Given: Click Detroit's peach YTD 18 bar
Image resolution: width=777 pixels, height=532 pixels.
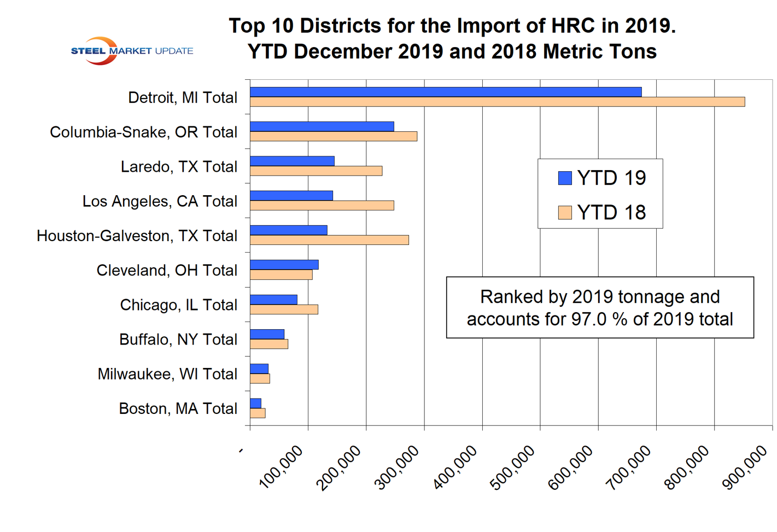Looking at the screenshot, I should coord(496,102).
